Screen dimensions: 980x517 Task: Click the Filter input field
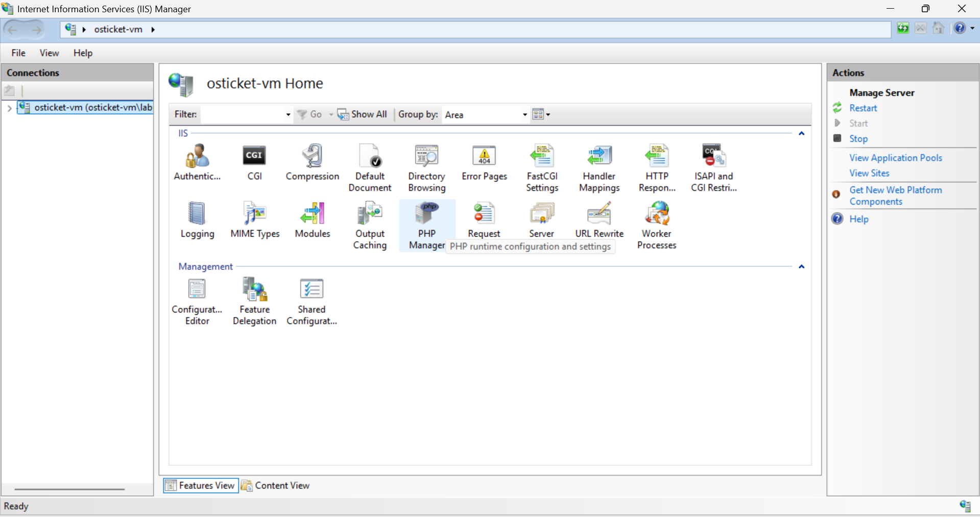coord(243,115)
